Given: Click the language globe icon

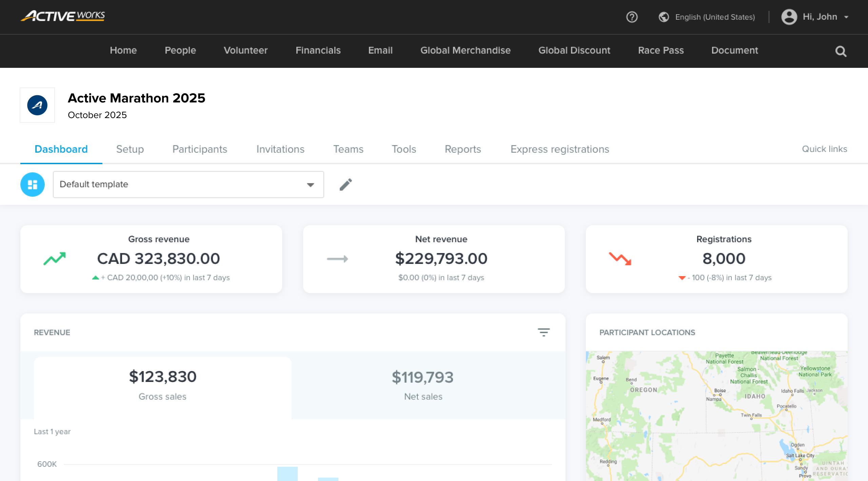Looking at the screenshot, I should [x=664, y=16].
